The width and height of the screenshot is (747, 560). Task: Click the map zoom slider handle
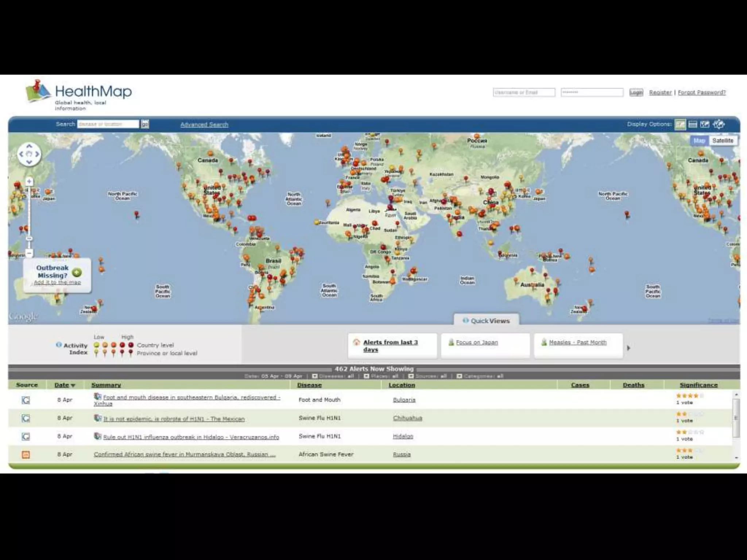coord(29,238)
